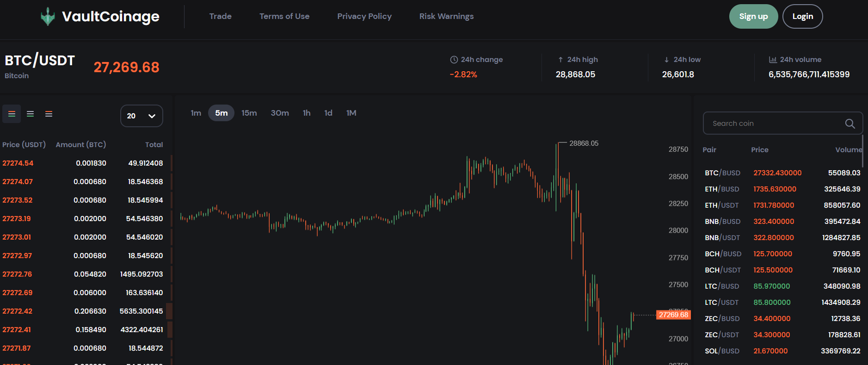The width and height of the screenshot is (868, 365).
Task: Click the 24h high arrow icon
Action: (x=560, y=59)
